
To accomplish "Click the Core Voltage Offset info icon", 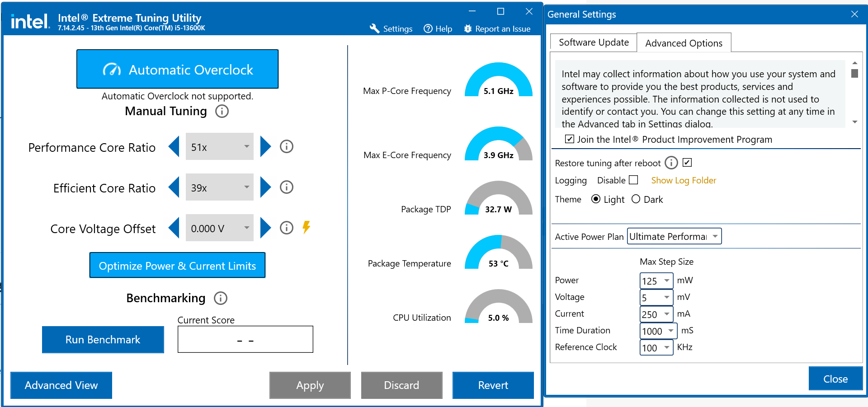I will 286,228.
